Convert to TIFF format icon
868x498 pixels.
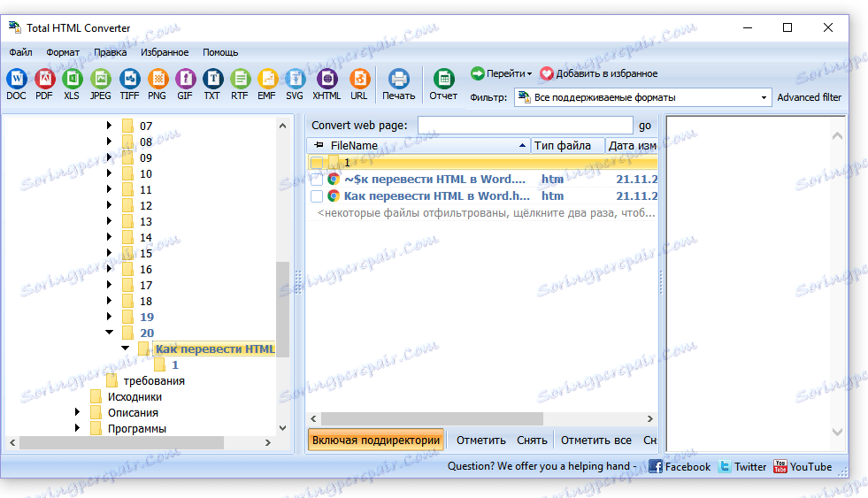(129, 79)
